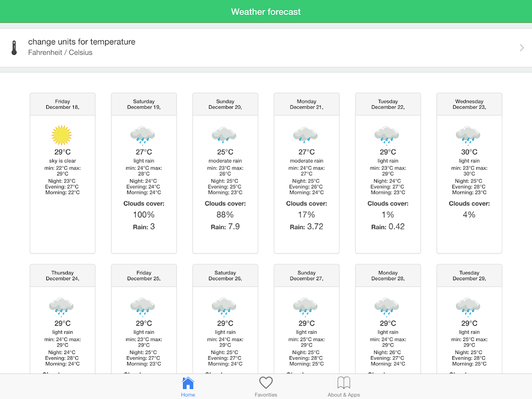This screenshot has width=532, height=399.
Task: Select the Fahrenheit / Celsius subtitle
Action: click(x=60, y=52)
